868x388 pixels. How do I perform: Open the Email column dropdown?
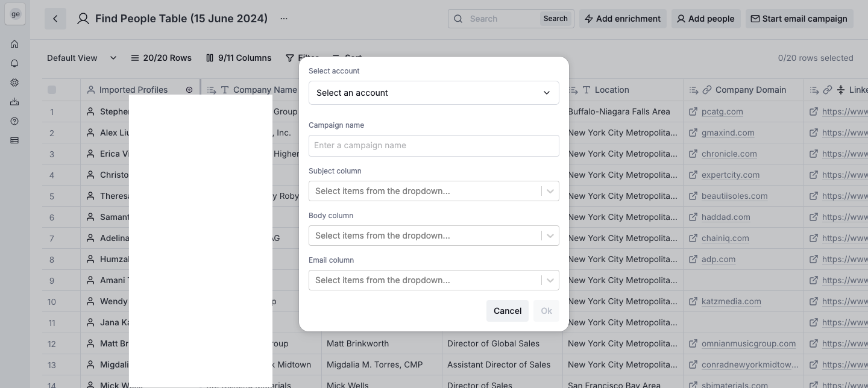pyautogui.click(x=434, y=280)
